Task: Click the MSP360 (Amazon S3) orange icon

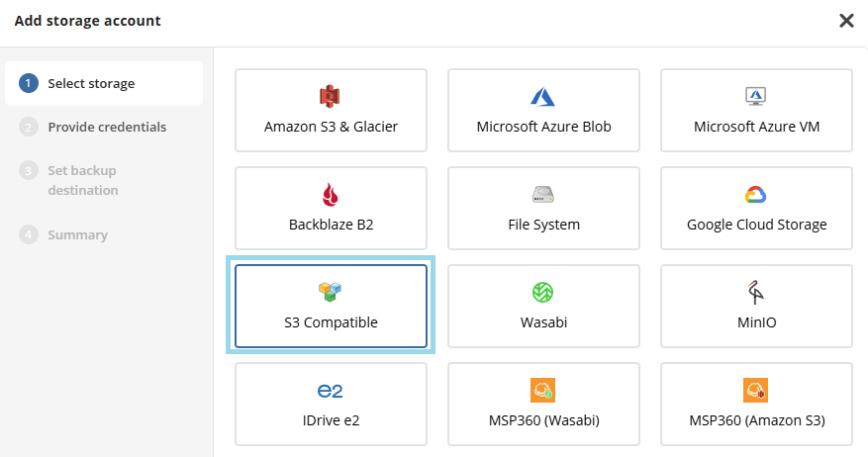Action: [x=756, y=390]
